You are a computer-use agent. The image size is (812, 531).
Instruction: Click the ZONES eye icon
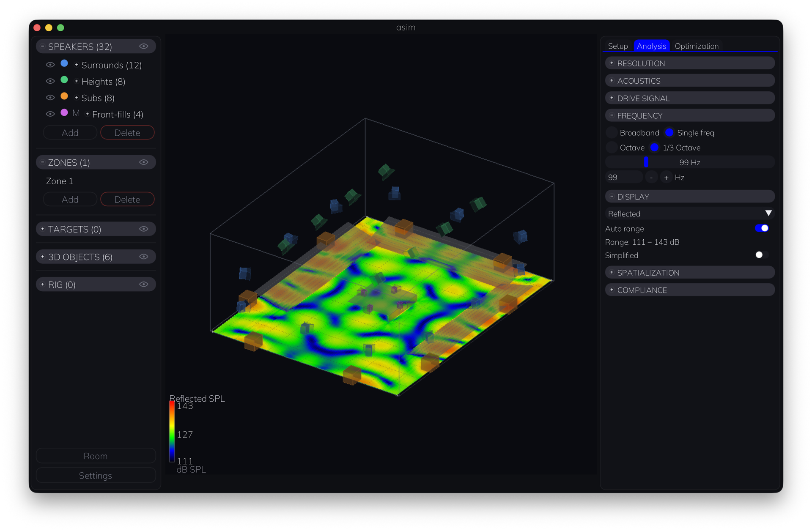[x=144, y=162]
